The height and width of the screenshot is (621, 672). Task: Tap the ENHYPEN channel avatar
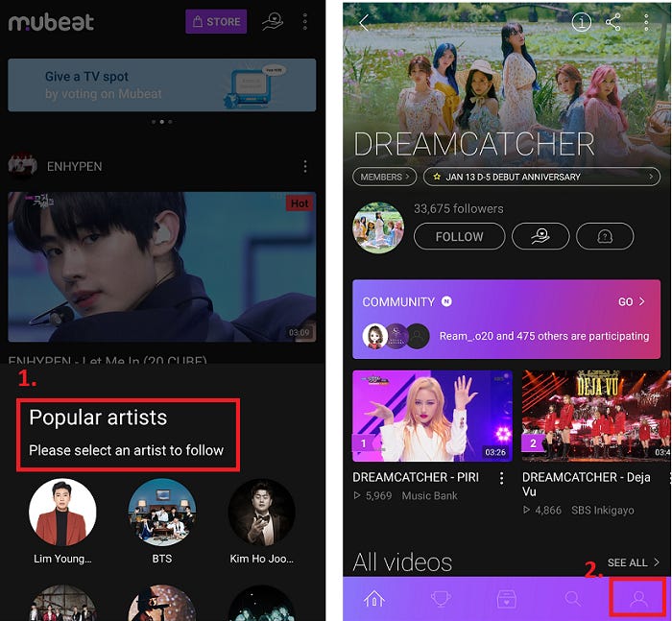tap(22, 165)
